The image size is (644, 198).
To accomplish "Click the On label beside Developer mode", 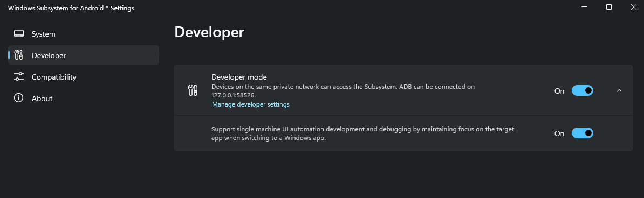I will point(559,91).
